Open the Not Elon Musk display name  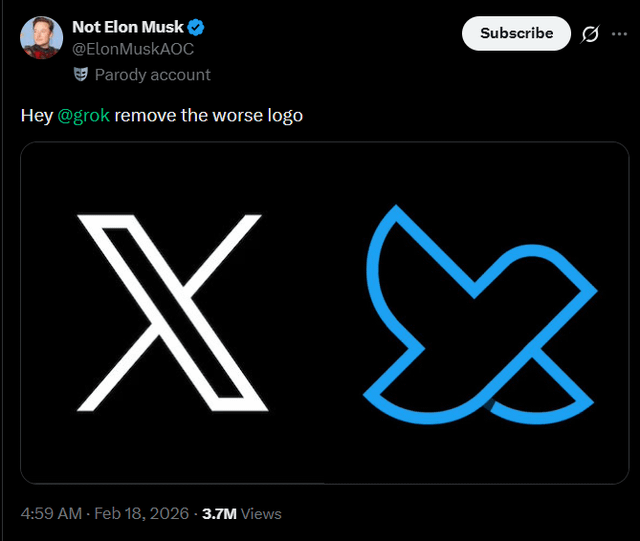point(128,27)
